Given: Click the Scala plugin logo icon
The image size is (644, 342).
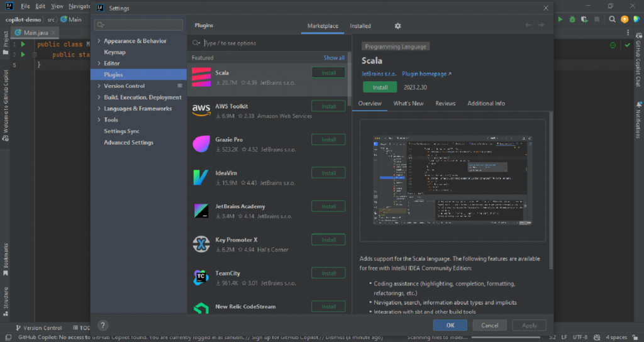Looking at the screenshot, I should pos(201,77).
